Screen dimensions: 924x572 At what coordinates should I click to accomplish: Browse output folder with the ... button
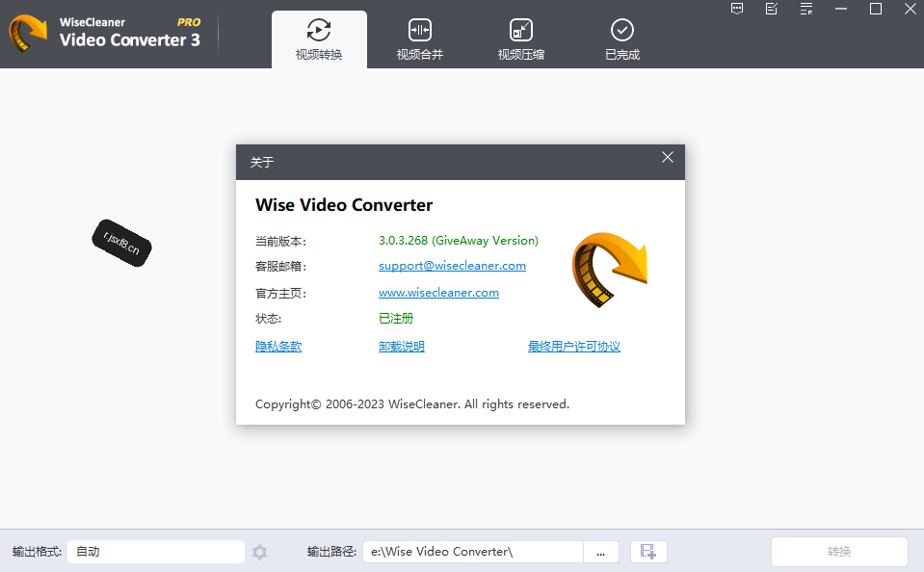(601, 552)
